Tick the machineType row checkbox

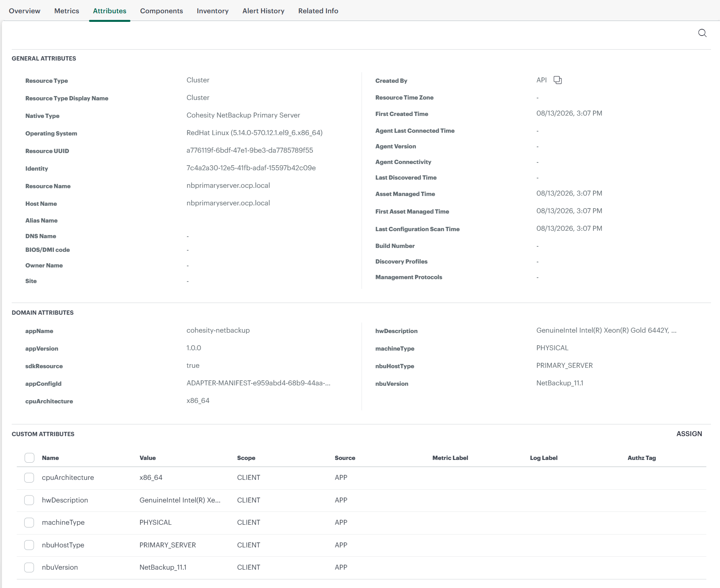pyautogui.click(x=29, y=522)
